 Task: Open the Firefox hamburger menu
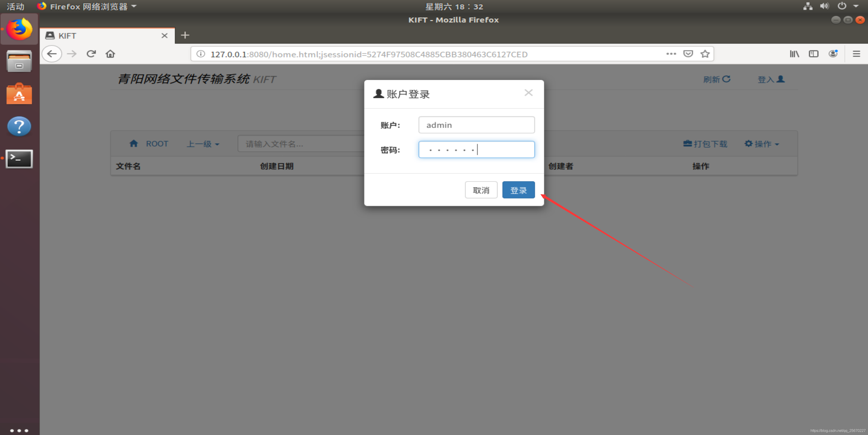click(856, 54)
